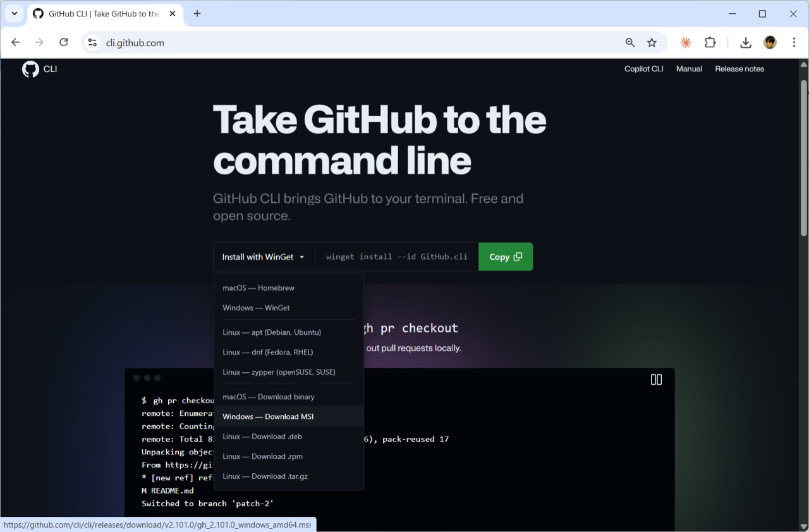The image size is (809, 532).
Task: Bookmark this page with the star icon
Action: [652, 42]
